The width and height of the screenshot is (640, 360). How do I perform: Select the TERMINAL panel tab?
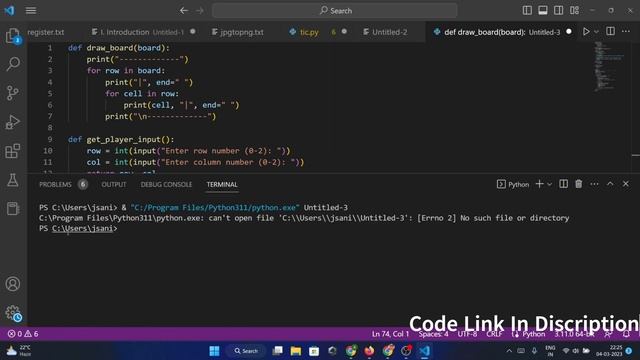coord(222,184)
